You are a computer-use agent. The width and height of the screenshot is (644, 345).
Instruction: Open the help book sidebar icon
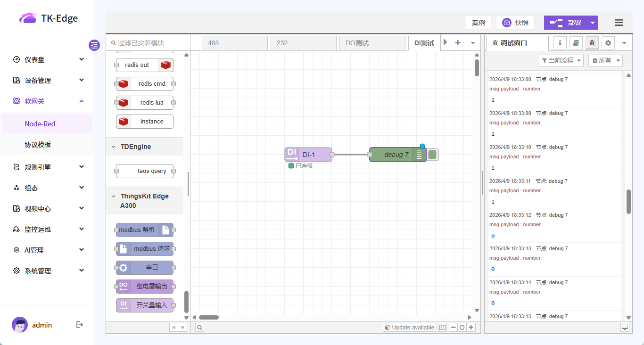(x=576, y=43)
